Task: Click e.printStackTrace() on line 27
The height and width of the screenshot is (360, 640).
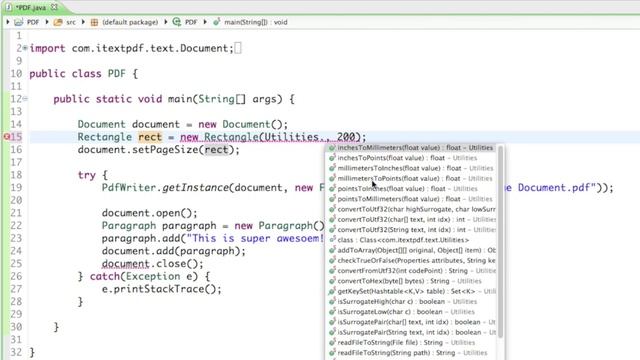Action: (162, 289)
